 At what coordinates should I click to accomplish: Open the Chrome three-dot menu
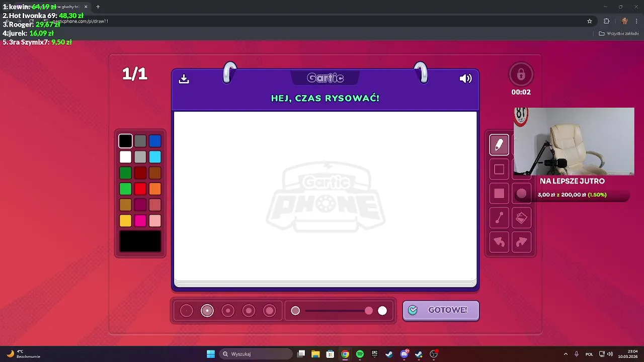click(x=637, y=21)
